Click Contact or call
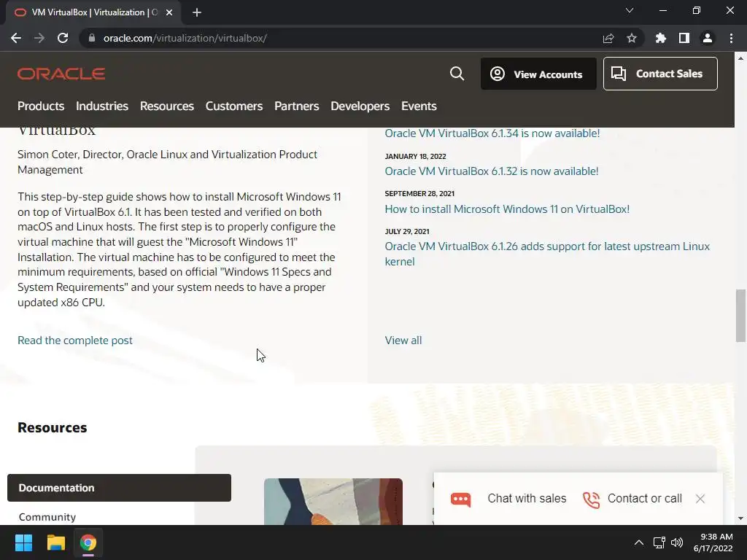The height and width of the screenshot is (560, 747). click(x=645, y=499)
